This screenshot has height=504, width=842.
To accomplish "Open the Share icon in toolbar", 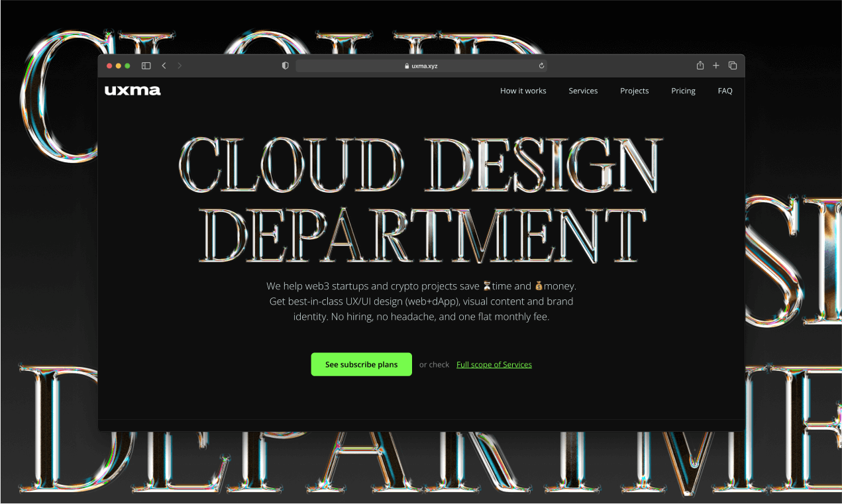I will pos(700,65).
